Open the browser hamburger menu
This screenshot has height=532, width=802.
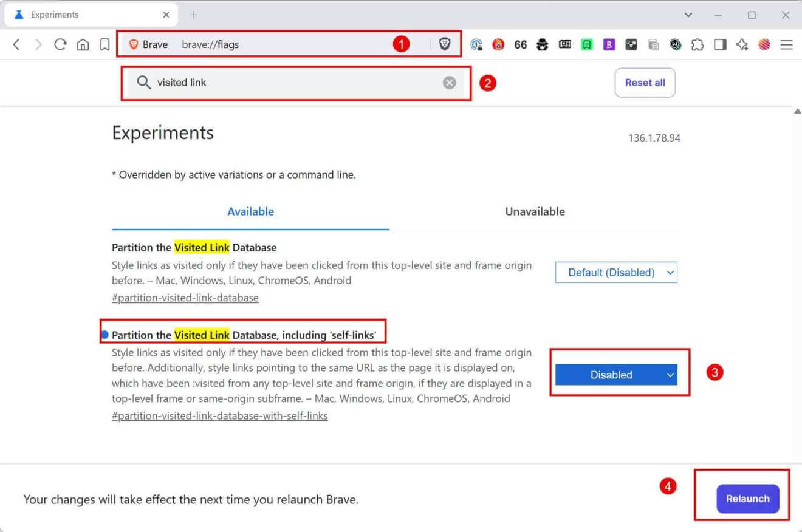[x=786, y=44]
